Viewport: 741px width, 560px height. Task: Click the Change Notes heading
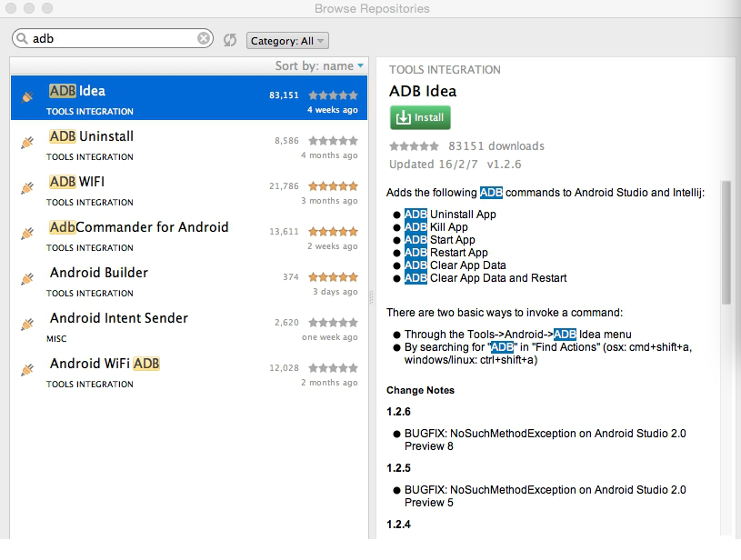click(420, 390)
